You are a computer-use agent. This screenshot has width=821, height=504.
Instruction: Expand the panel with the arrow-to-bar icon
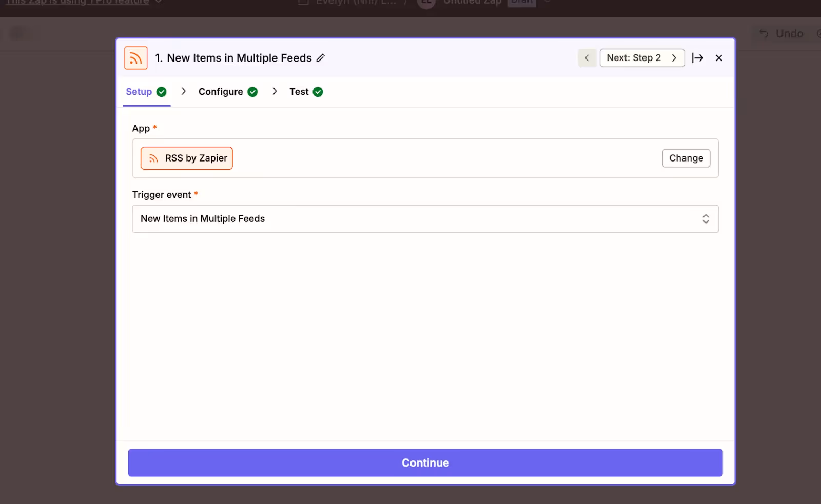(x=697, y=58)
